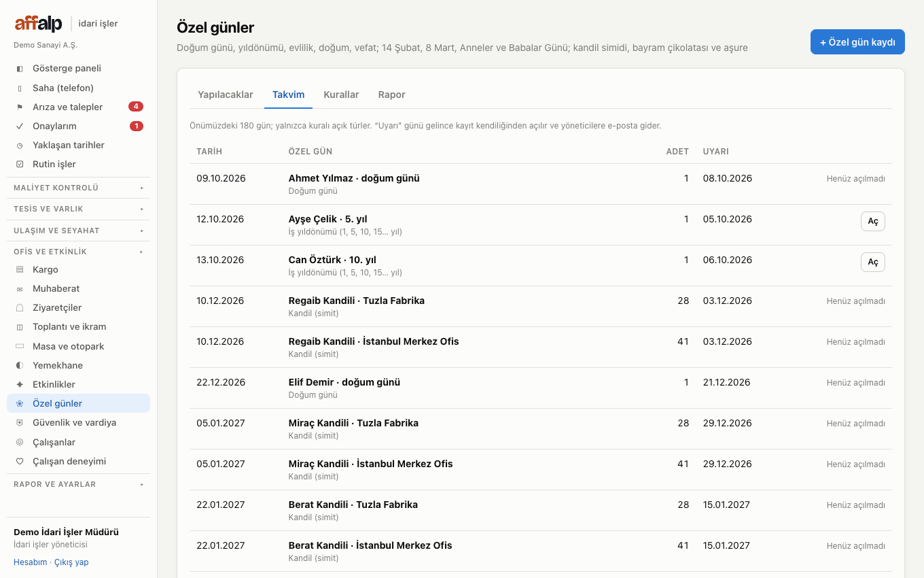The height and width of the screenshot is (578, 924).
Task: Expand the Maliyet Kontrolü sidebar section
Action: [x=79, y=188]
